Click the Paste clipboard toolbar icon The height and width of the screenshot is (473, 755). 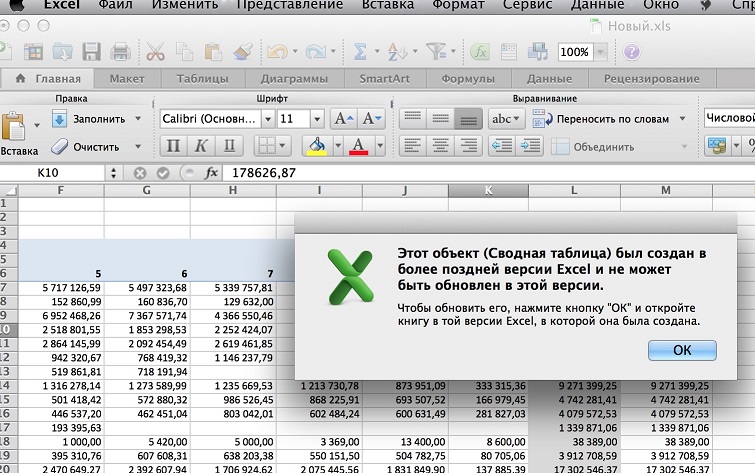[213, 52]
